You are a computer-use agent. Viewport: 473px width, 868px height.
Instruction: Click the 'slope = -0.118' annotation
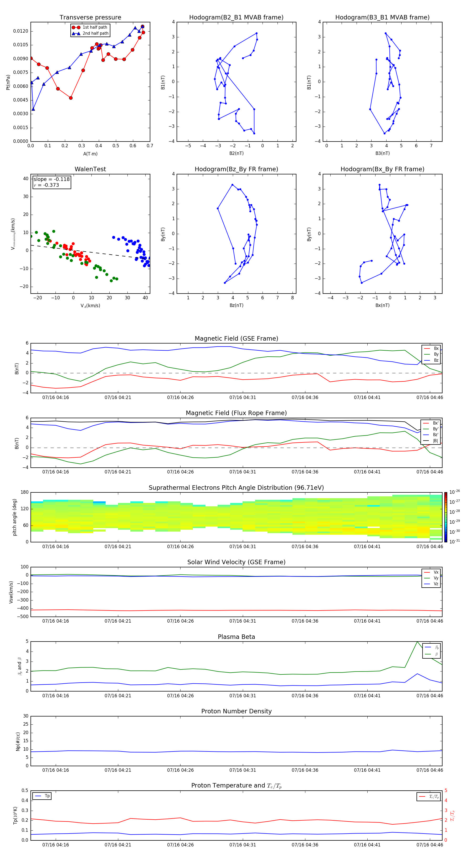point(52,179)
